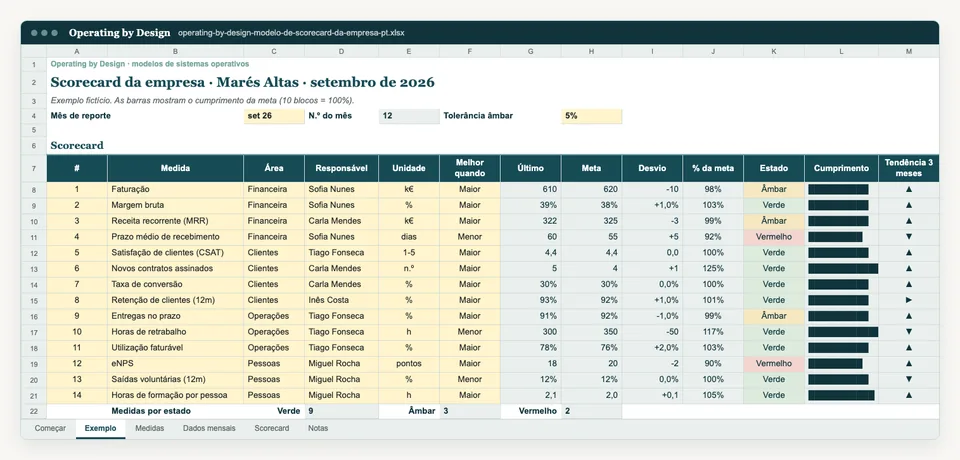Open the Dados mensais sheet tab
Screen dimensions: 960x460
coord(209,429)
